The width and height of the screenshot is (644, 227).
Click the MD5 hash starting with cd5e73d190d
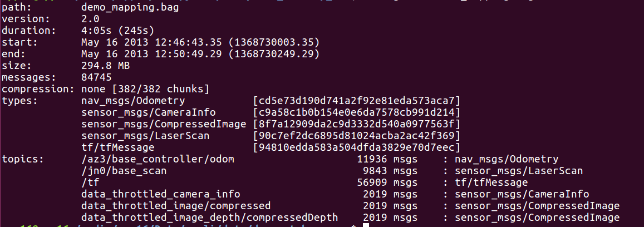(x=356, y=101)
